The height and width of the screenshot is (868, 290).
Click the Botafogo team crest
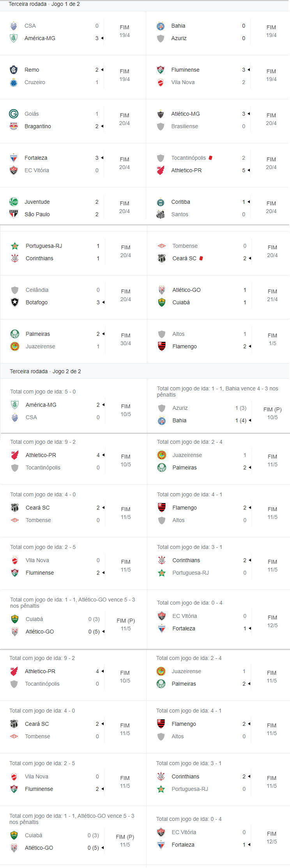point(15,302)
